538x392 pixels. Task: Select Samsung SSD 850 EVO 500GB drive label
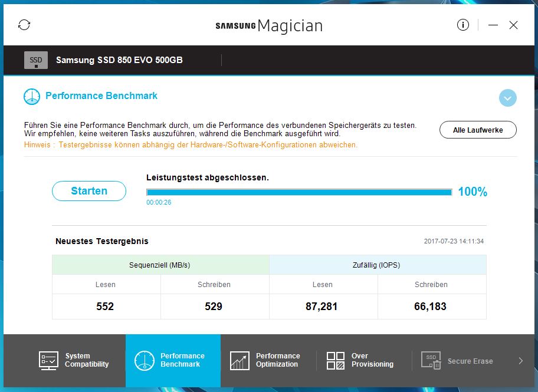[x=119, y=60]
